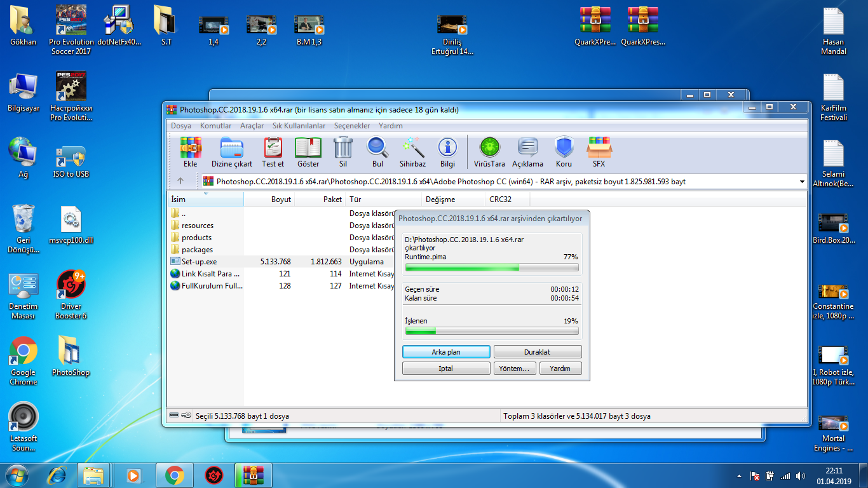The image size is (868, 488).
Task: Open the Dosya menu
Action: pyautogui.click(x=181, y=126)
